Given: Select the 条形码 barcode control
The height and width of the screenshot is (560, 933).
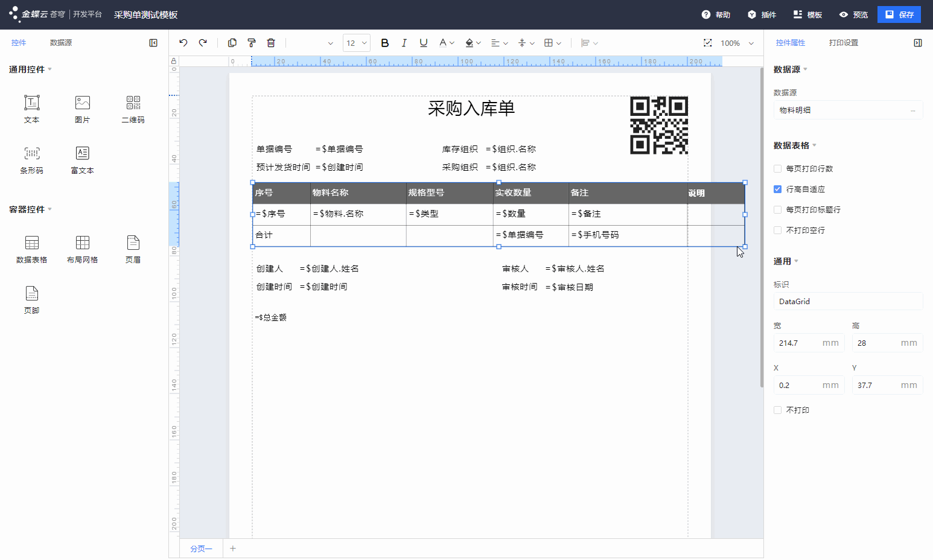Looking at the screenshot, I should [x=31, y=159].
